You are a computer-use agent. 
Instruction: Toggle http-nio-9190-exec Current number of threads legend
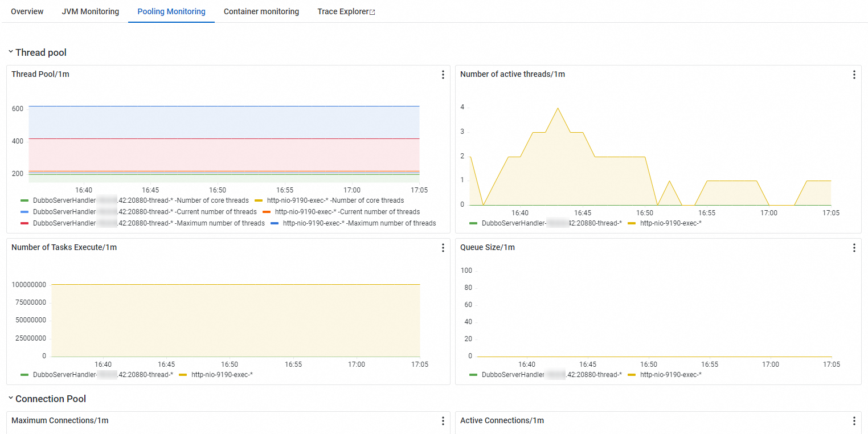(341, 212)
